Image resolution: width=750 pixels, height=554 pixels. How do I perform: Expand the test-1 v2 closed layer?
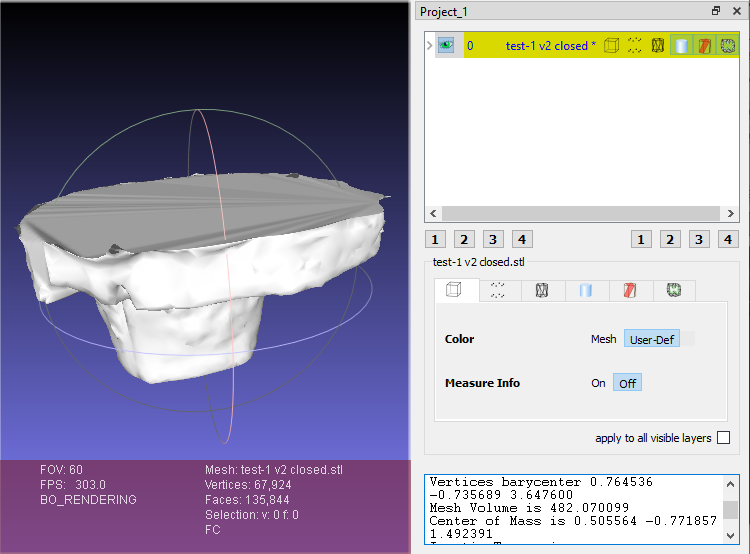[429, 45]
